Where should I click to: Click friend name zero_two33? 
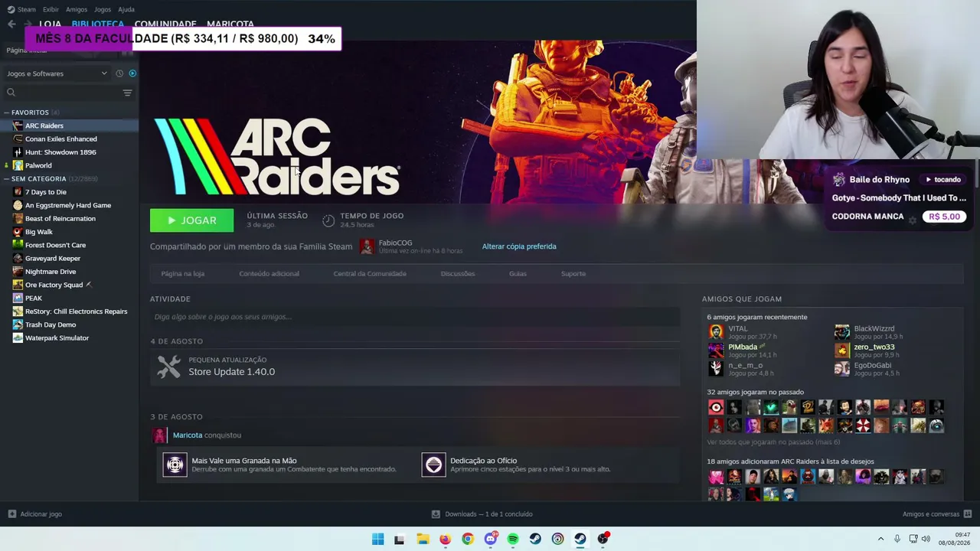tap(874, 347)
